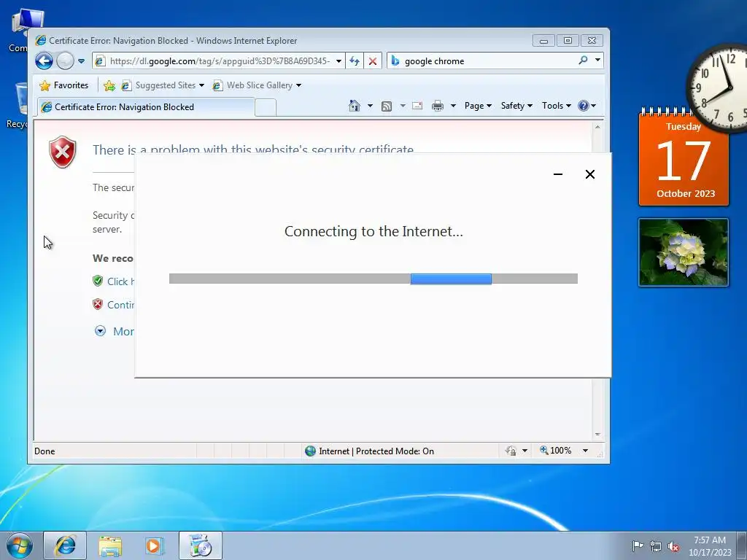Screen dimensions: 747x560
Task: Open Action Center flag tray icon
Action: pos(638,546)
